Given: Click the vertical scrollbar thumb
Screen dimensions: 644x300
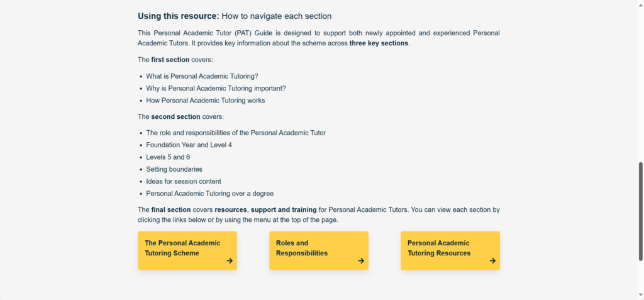Looking at the screenshot, I should pyautogui.click(x=641, y=211).
